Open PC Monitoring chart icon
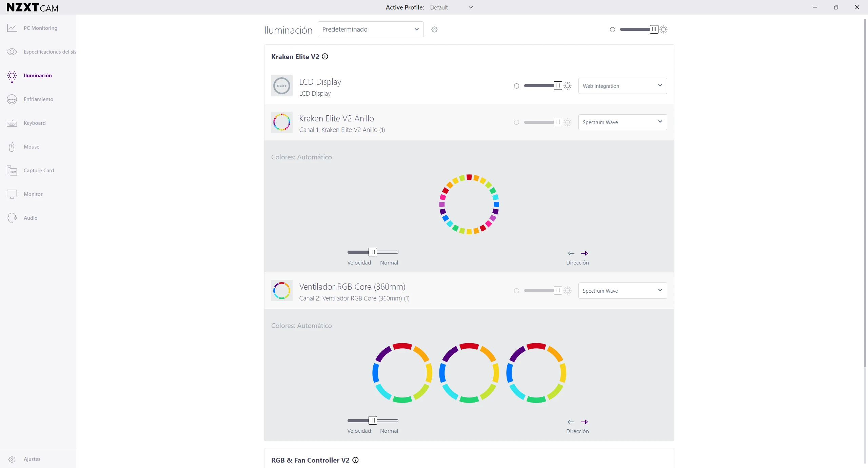Screen dimensions: 868x468 [x=12, y=28]
